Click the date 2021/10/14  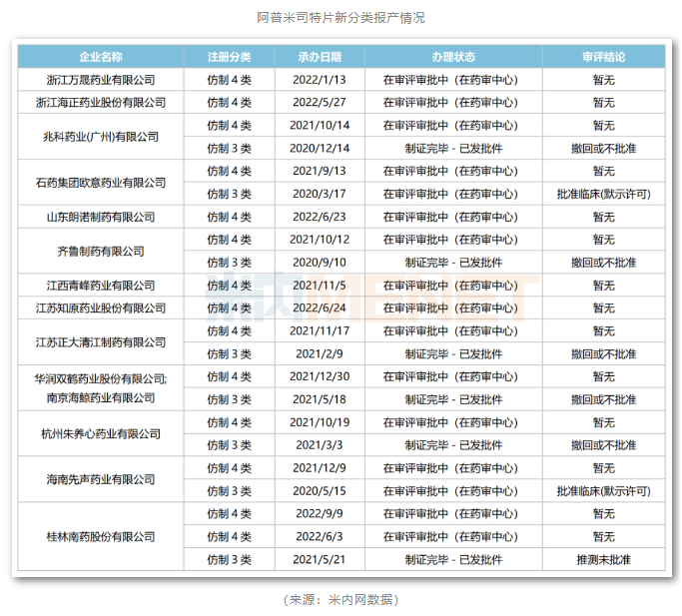click(320, 125)
